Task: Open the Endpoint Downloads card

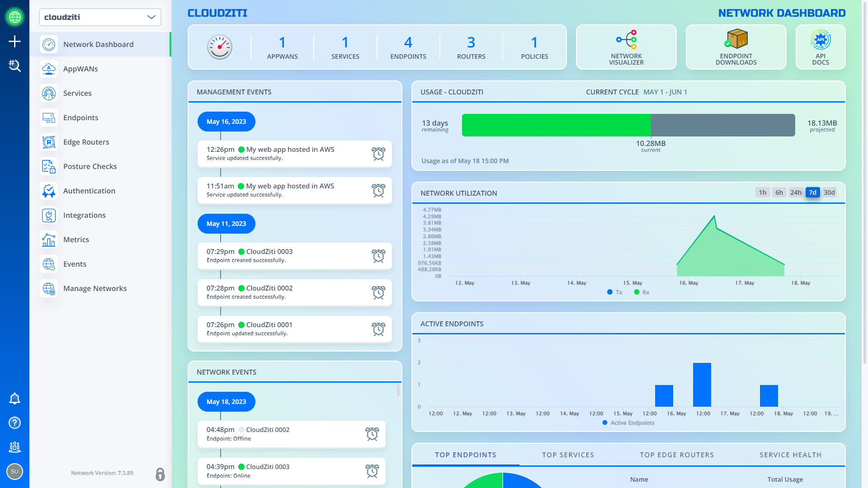Action: 736,47
